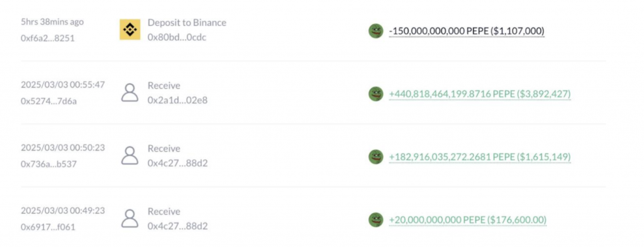Click PEPE icon beside -150,000,000,000 amount
This screenshot has width=644, height=247.
point(376,31)
